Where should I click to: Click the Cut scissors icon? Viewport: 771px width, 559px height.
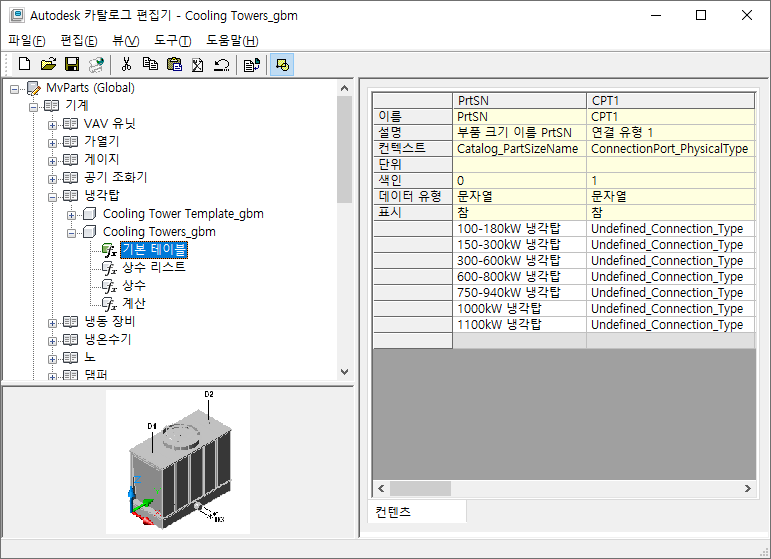click(126, 64)
